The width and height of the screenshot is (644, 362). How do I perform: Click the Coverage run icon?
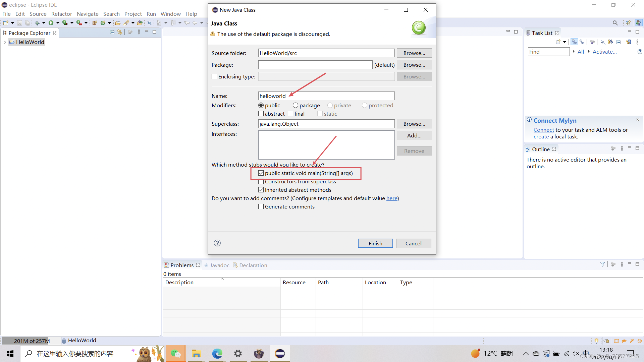pyautogui.click(x=65, y=23)
